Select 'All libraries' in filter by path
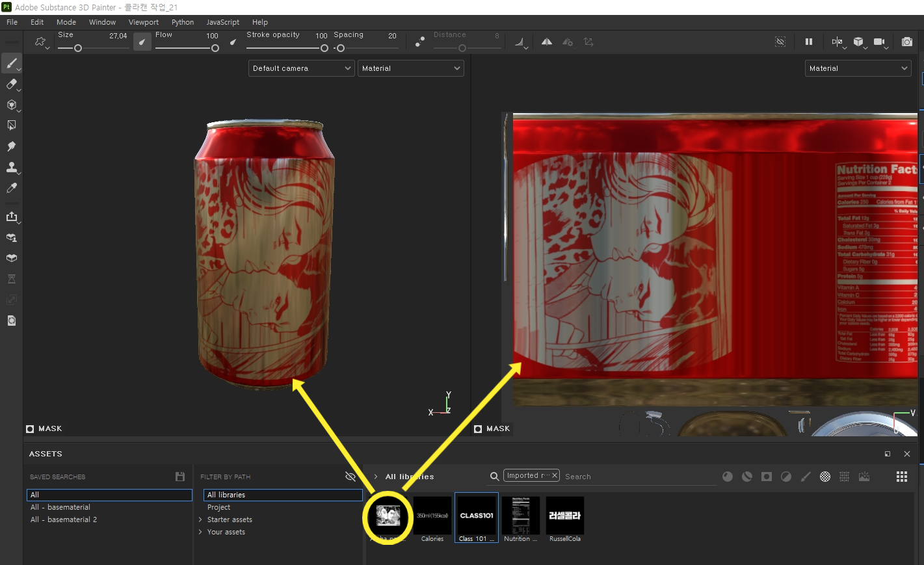This screenshot has width=924, height=565. pyautogui.click(x=283, y=495)
